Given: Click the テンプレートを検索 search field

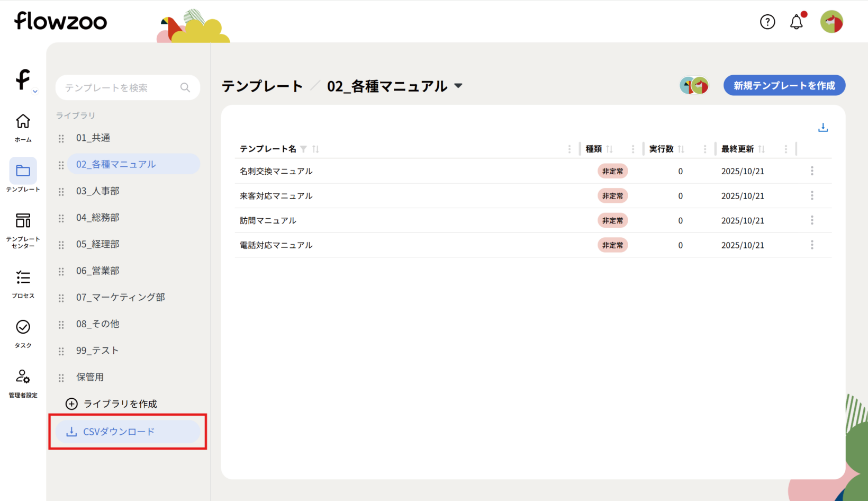Looking at the screenshot, I should 122,87.
